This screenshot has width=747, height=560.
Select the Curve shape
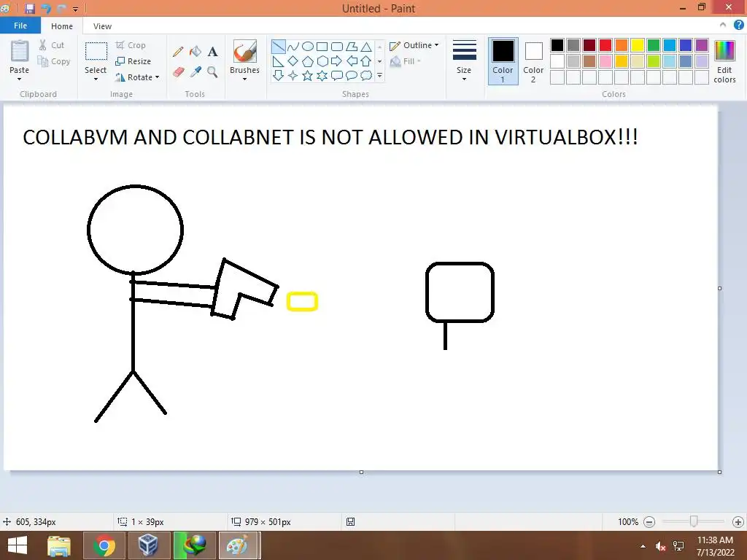[293, 47]
